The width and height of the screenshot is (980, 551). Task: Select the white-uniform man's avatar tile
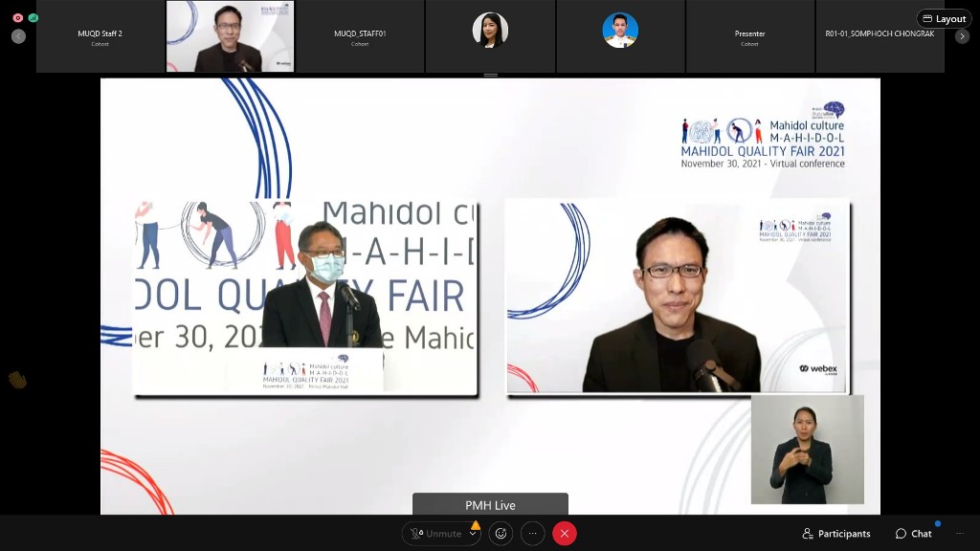(x=620, y=36)
